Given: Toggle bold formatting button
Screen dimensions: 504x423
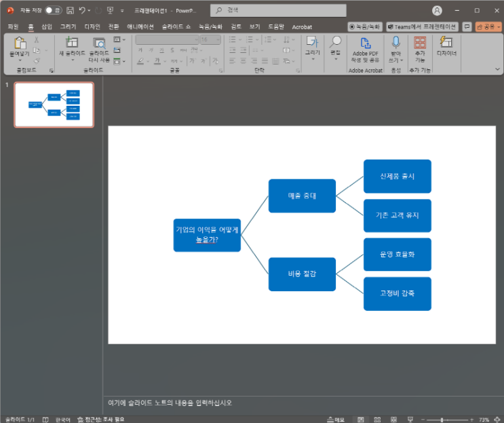Looking at the screenshot, I should click(x=140, y=50).
